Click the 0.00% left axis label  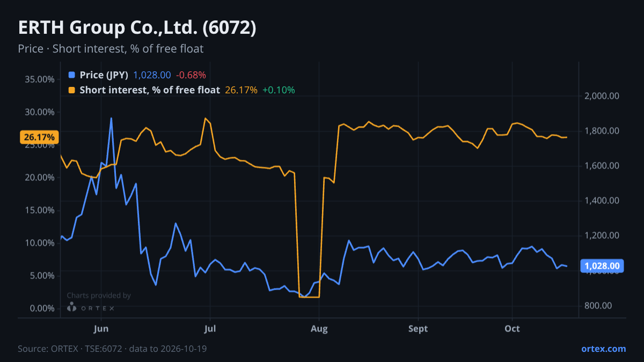click(x=42, y=308)
